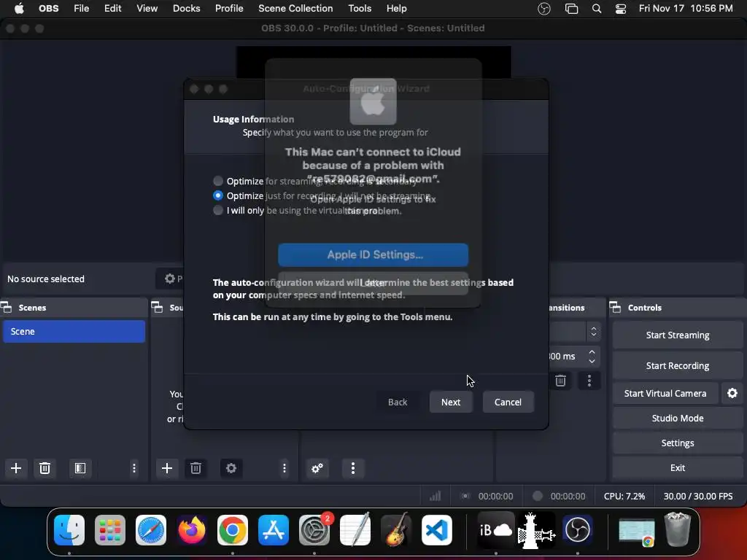Image resolution: width=747 pixels, height=560 pixels.
Task: Add a new scene with plus icon
Action: [16, 468]
